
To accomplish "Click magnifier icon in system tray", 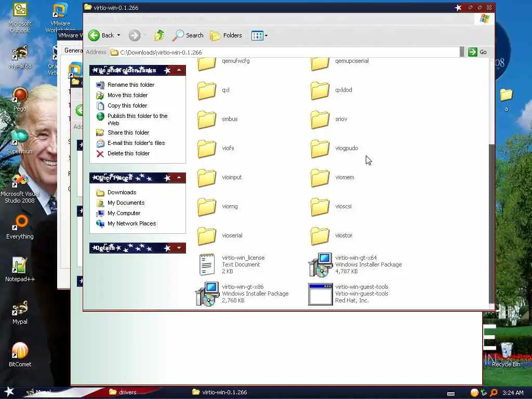I will click(494, 393).
